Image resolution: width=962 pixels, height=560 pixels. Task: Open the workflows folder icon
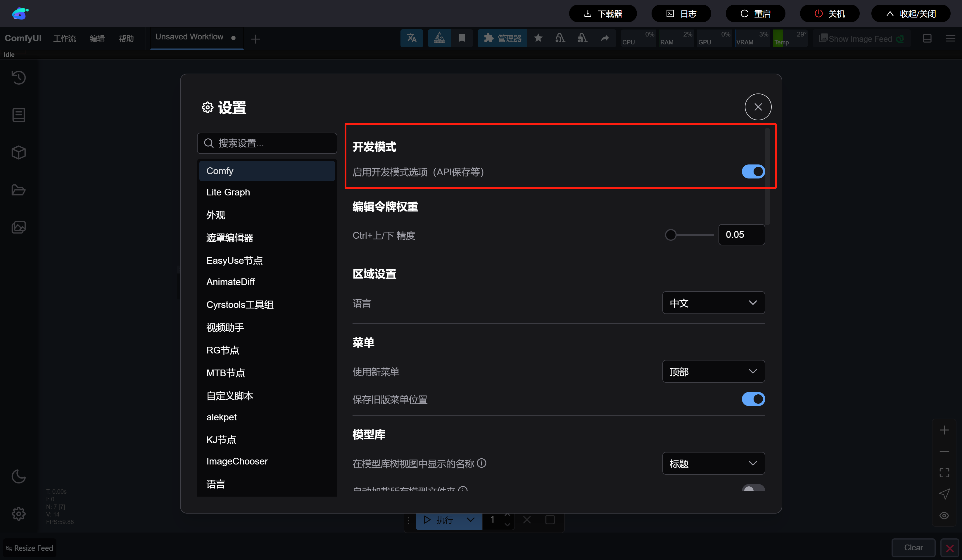(18, 190)
